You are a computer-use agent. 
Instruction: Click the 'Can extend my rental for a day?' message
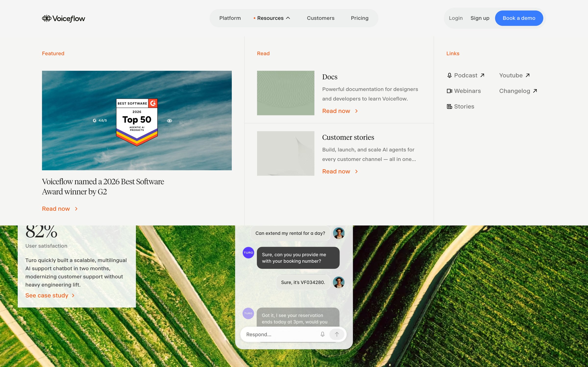tap(290, 233)
